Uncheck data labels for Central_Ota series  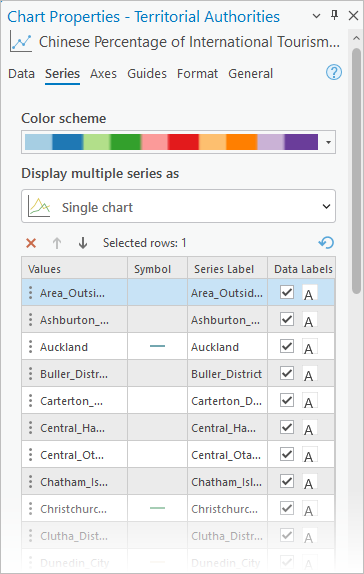[x=287, y=454]
